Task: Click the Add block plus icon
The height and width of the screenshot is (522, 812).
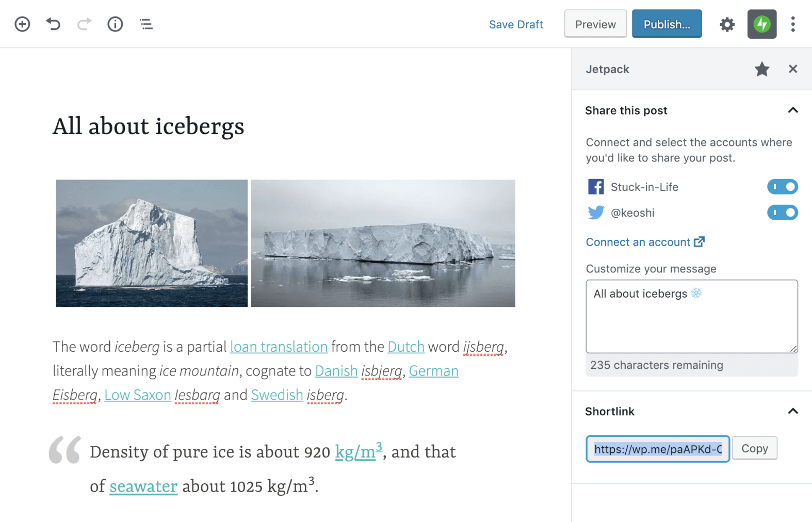Action: (x=22, y=24)
